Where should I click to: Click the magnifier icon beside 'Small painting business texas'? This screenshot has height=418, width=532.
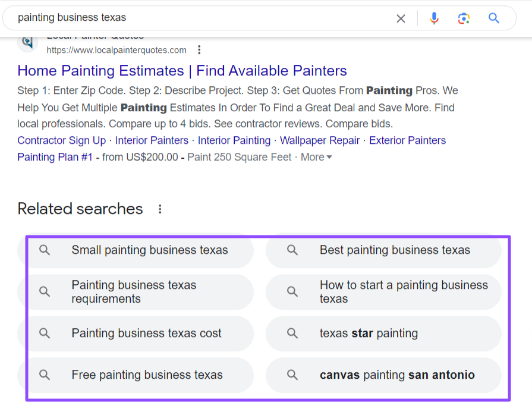[45, 250]
